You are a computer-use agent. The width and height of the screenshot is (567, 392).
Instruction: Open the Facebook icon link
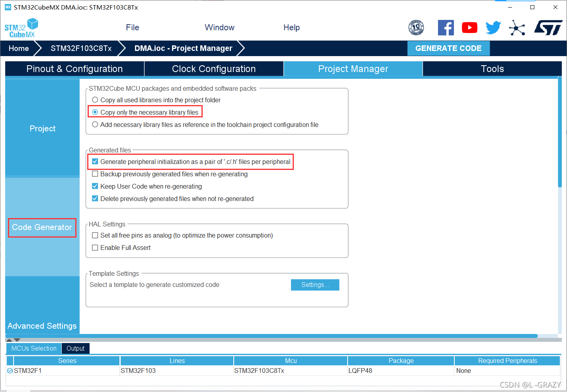click(446, 27)
